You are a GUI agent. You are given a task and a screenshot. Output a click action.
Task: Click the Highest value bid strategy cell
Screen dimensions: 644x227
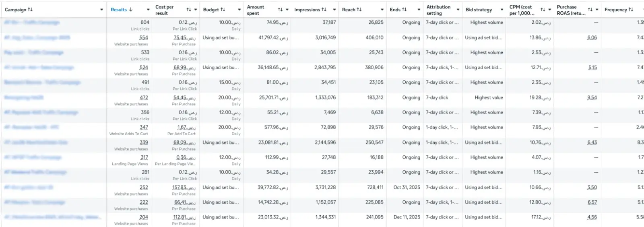point(489,97)
